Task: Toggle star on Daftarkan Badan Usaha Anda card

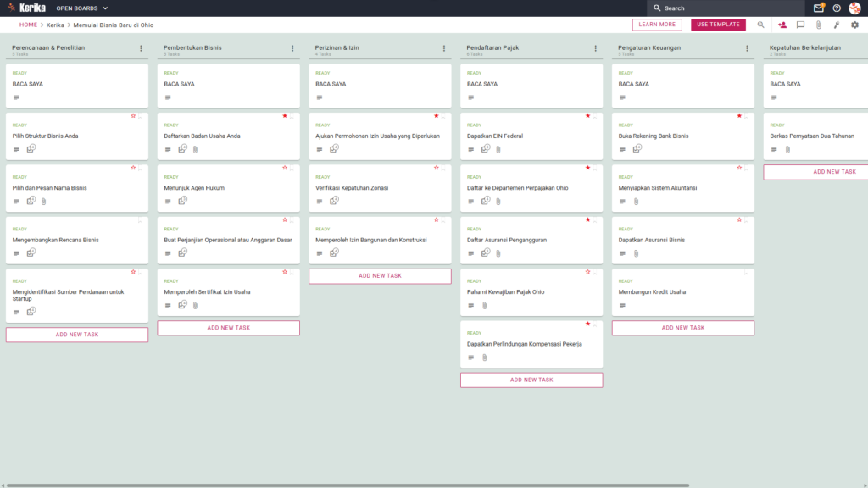Action: tap(285, 115)
